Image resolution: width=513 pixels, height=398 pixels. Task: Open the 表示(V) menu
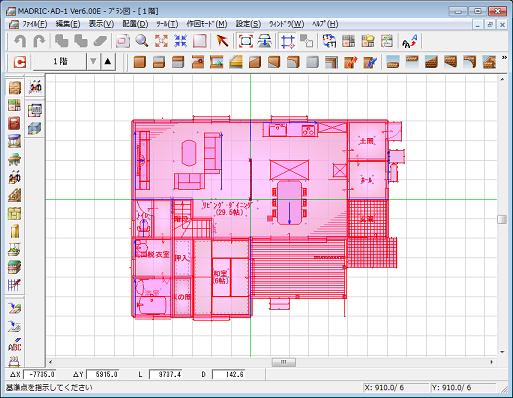(101, 24)
